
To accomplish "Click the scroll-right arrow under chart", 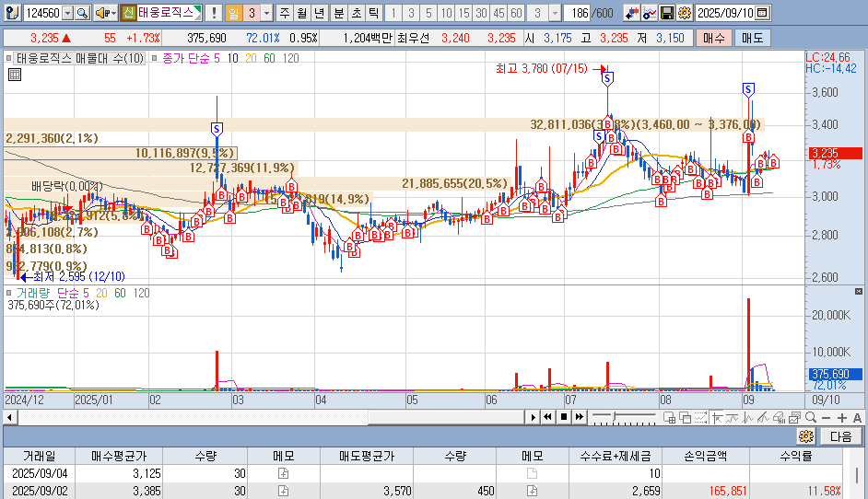I will coord(534,417).
